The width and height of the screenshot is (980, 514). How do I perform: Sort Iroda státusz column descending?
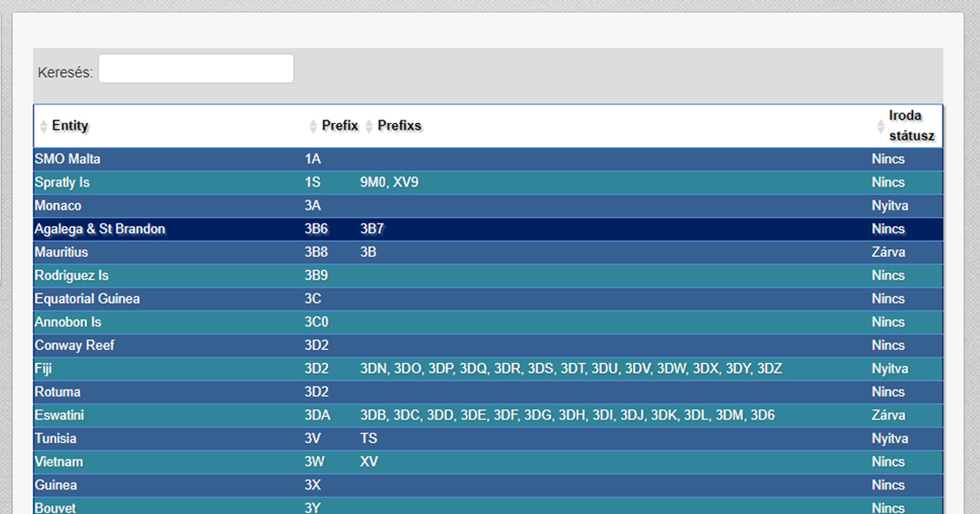pyautogui.click(x=880, y=131)
